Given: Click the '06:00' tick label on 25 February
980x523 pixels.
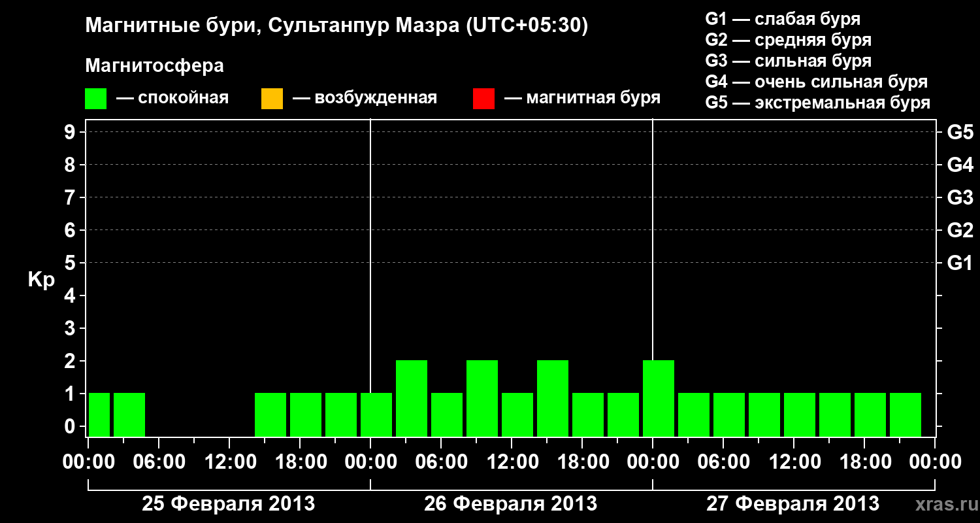Looking at the screenshot, I should (x=159, y=462).
